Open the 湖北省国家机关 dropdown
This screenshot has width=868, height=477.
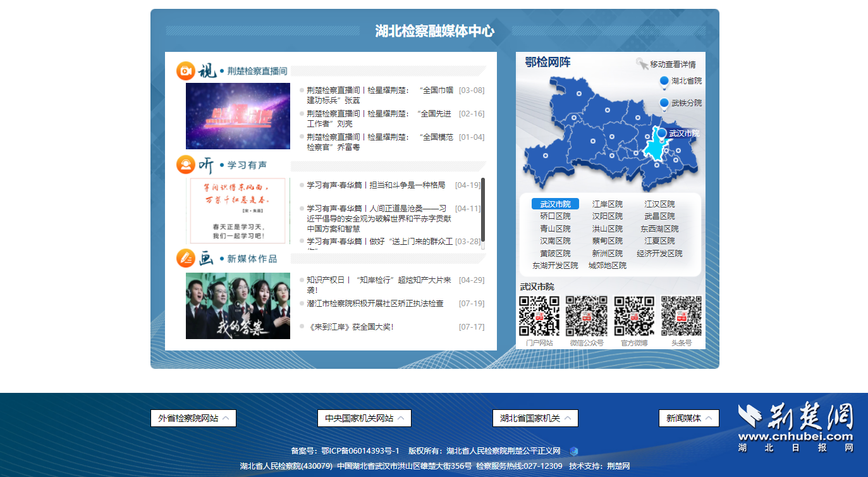(535, 418)
